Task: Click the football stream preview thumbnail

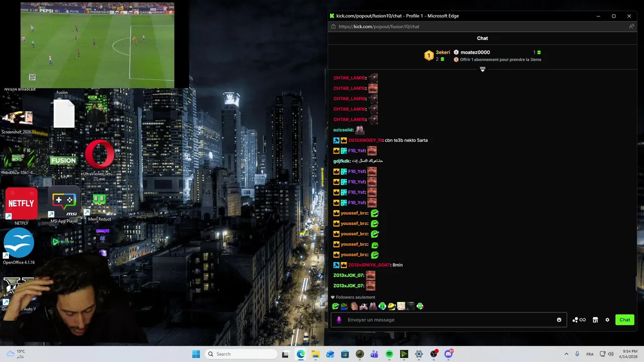Action: pos(98,45)
